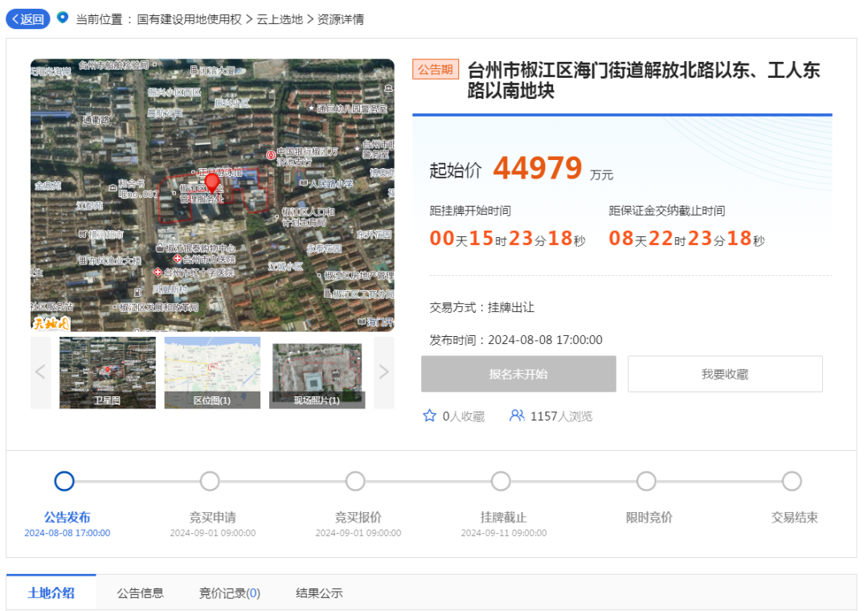Screen dimensions: 868x611
Task: Click the 公告期 status tag
Action: (x=435, y=70)
